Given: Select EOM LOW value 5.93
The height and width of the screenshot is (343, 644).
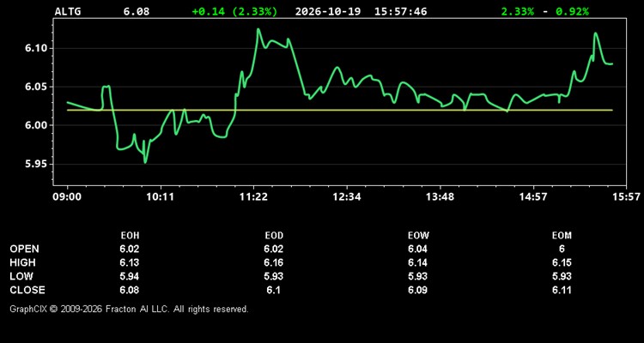Looking at the screenshot, I should [x=562, y=276].
